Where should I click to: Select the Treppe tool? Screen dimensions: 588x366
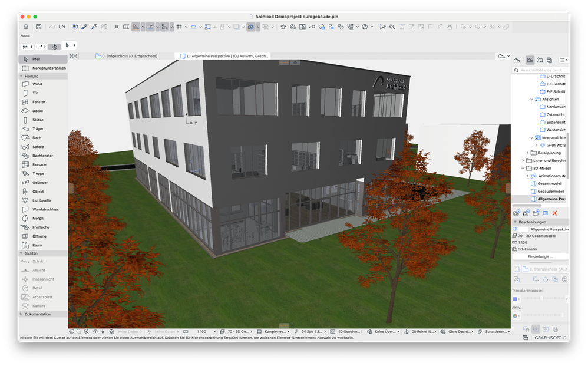click(43, 174)
